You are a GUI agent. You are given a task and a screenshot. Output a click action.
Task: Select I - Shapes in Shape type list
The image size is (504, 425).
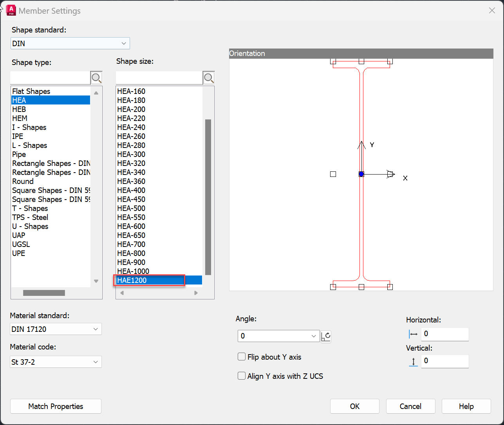(51, 127)
